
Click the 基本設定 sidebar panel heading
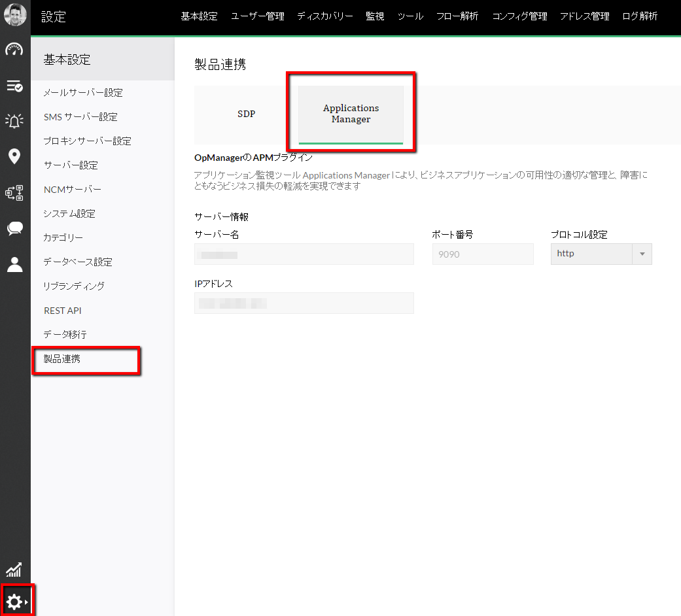67,60
